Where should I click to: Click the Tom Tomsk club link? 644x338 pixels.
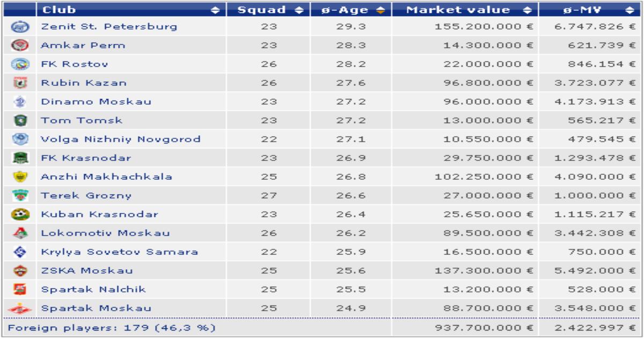click(x=82, y=121)
